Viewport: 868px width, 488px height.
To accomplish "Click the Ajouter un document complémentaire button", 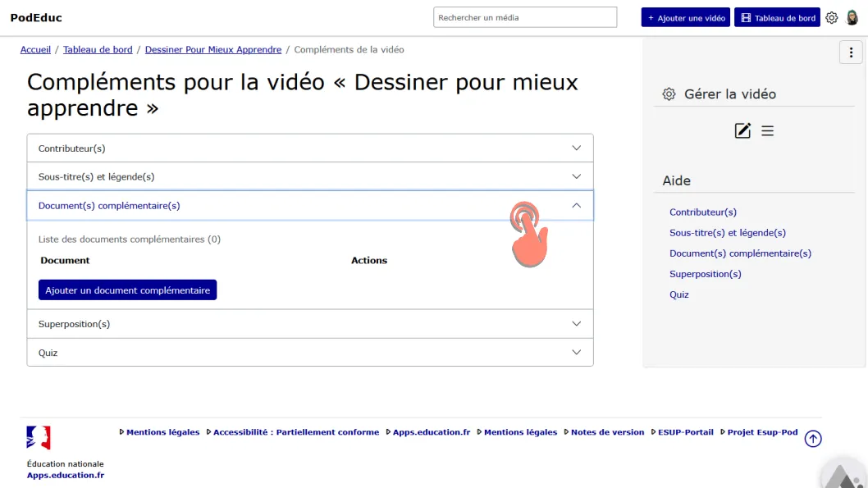I will pos(127,290).
